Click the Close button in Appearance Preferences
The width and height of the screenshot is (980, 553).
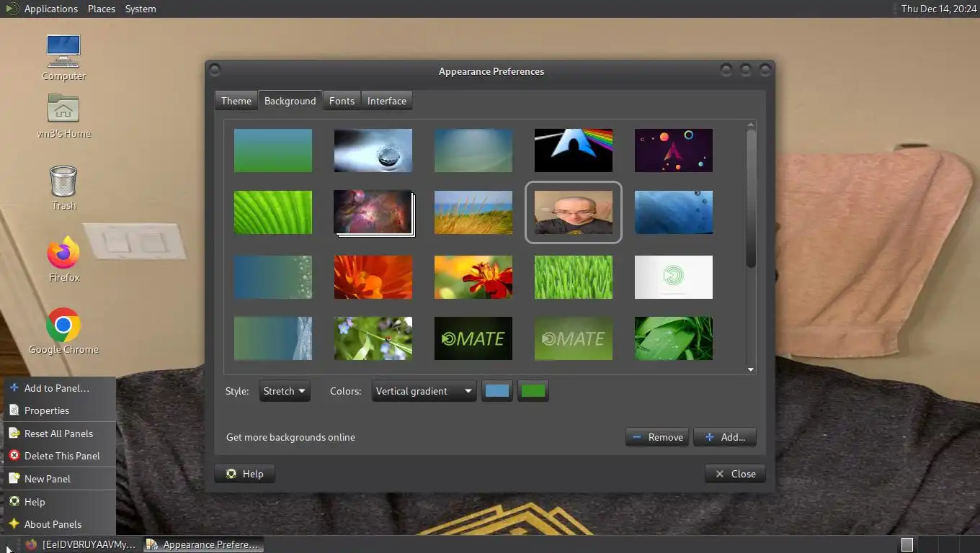(735, 474)
